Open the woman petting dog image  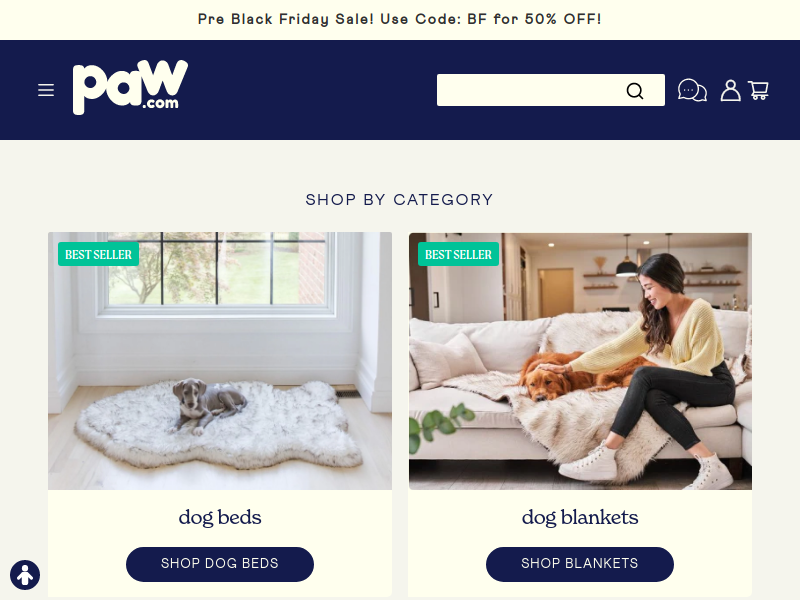(x=580, y=361)
